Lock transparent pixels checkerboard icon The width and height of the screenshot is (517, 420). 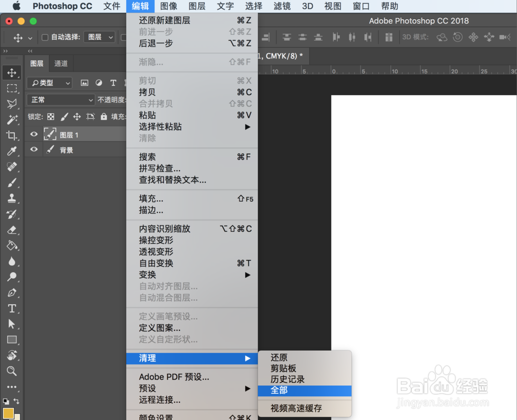pyautogui.click(x=51, y=116)
